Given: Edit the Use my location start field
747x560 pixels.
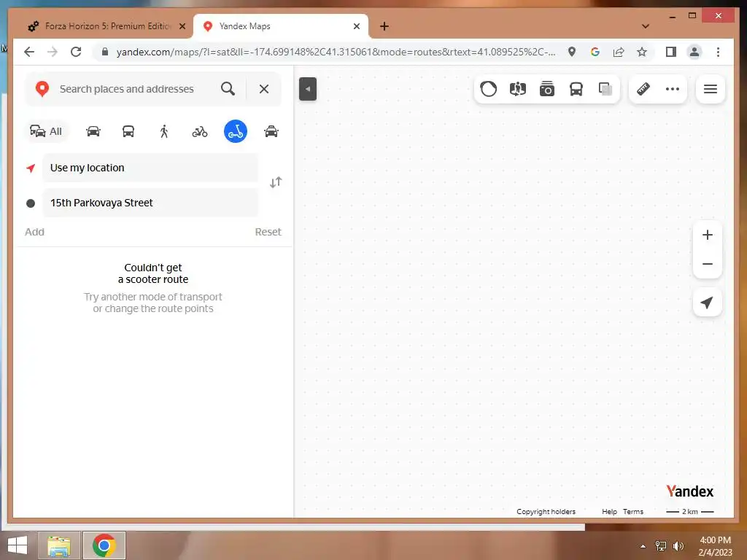Looking at the screenshot, I should tap(150, 168).
